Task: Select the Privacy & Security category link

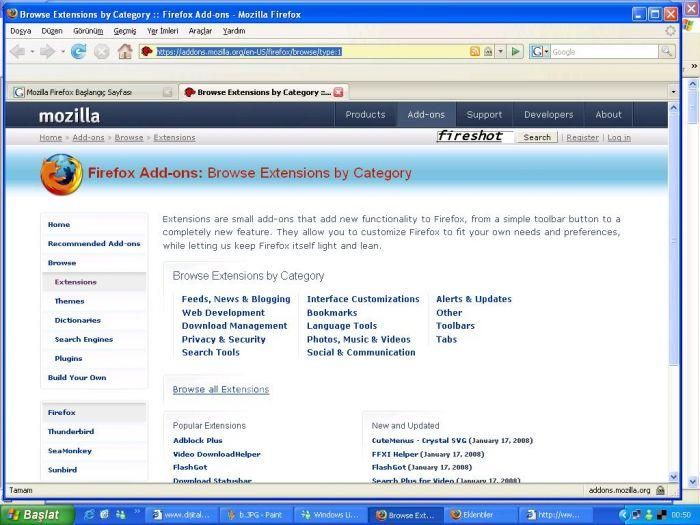Action: point(223,339)
